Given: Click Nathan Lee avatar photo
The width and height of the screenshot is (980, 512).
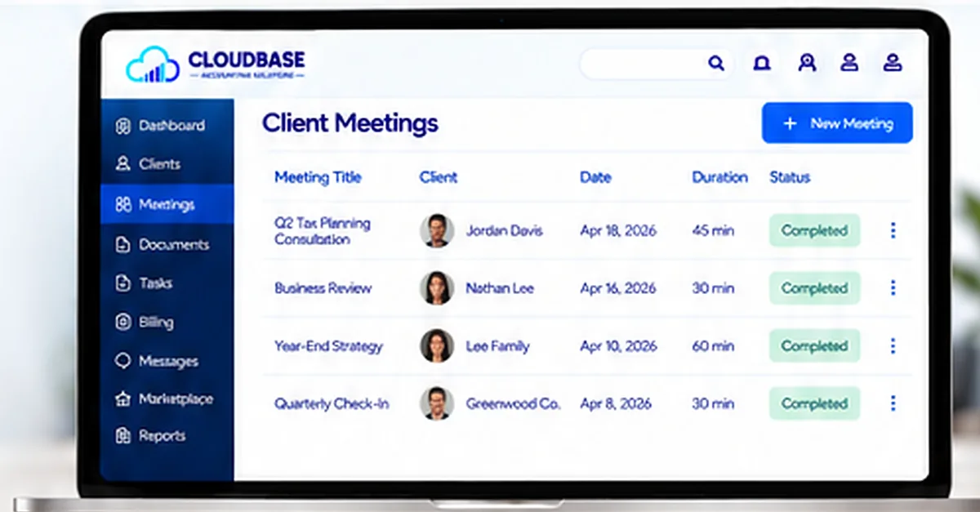Looking at the screenshot, I should click(437, 287).
